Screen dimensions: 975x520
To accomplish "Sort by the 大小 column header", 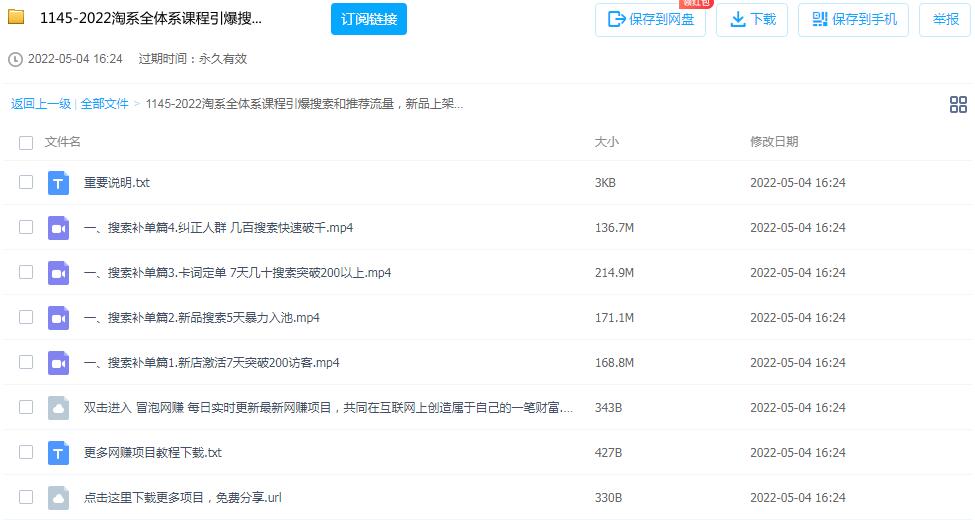I will [606, 142].
